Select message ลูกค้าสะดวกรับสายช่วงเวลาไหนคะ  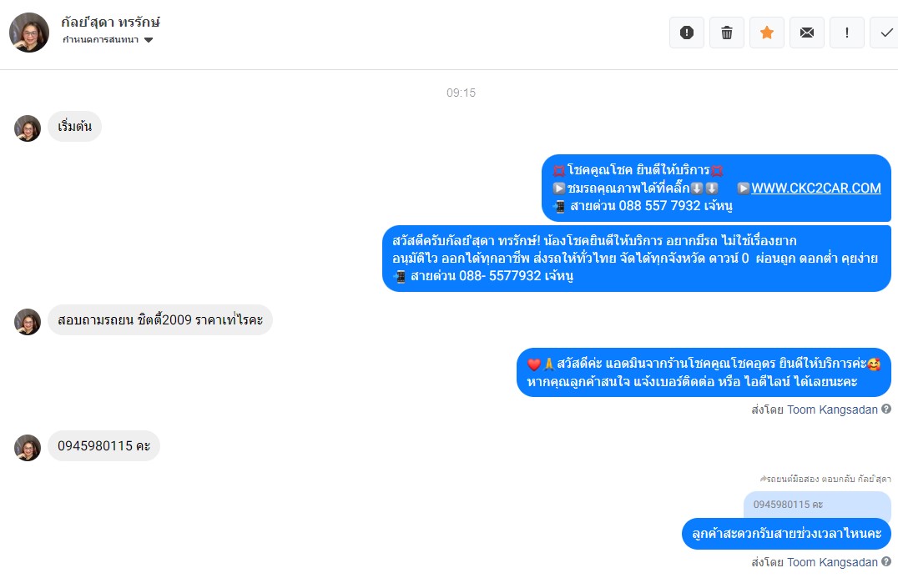[x=786, y=534]
